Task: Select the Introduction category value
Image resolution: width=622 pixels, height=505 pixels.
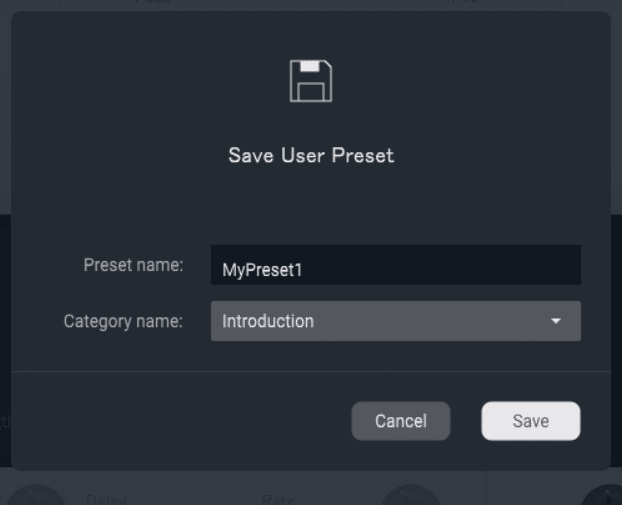Action: [x=268, y=321]
